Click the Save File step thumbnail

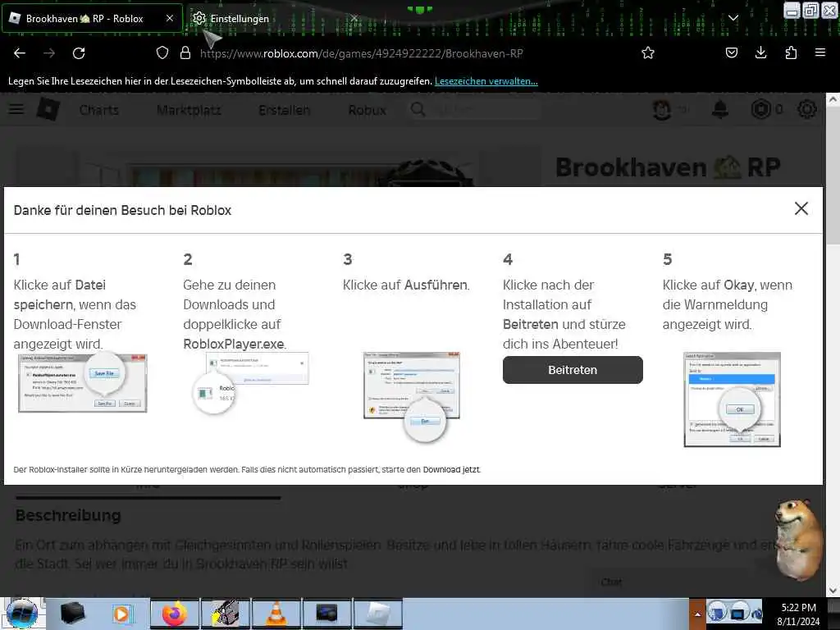coord(83,382)
